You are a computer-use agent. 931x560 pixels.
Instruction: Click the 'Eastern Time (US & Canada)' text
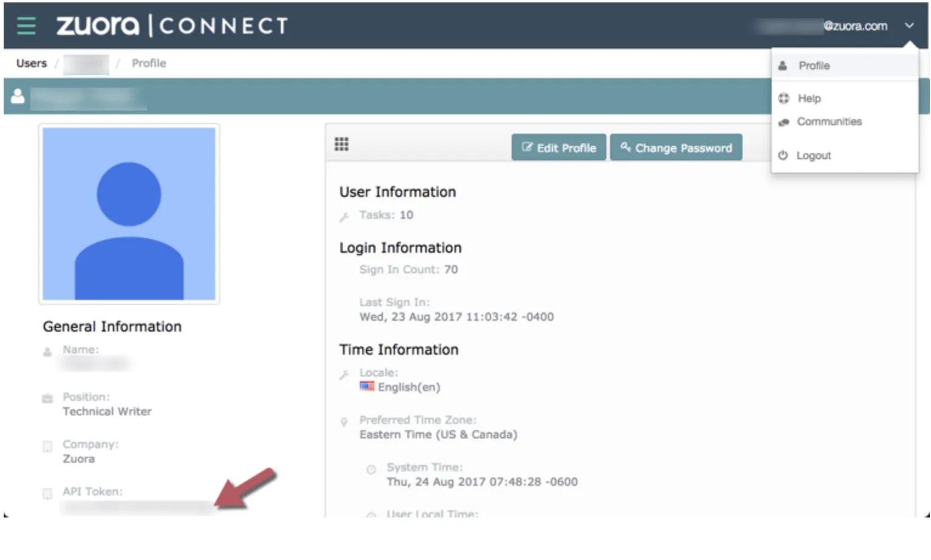point(438,434)
